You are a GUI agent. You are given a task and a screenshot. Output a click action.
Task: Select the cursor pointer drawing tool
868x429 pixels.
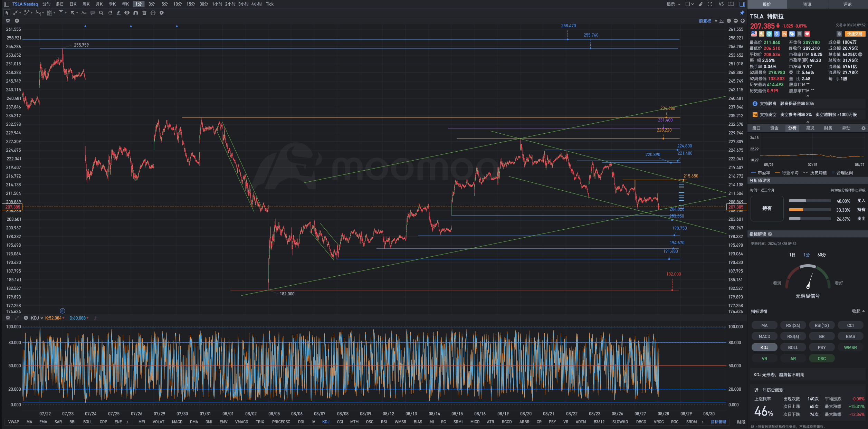pyautogui.click(x=7, y=13)
